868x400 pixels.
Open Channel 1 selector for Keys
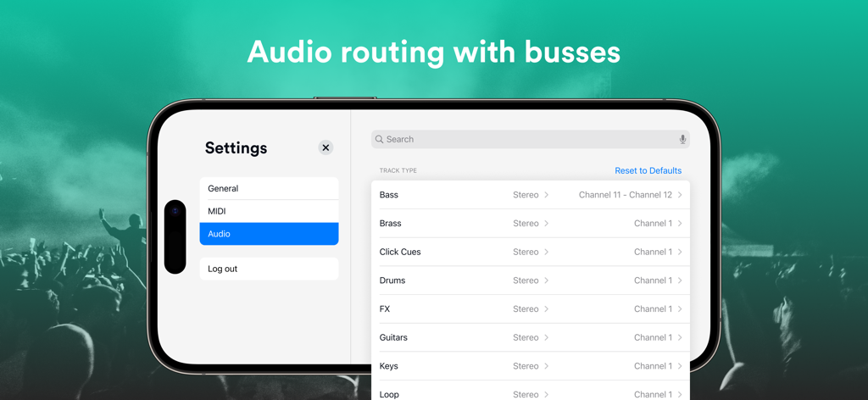tap(658, 366)
